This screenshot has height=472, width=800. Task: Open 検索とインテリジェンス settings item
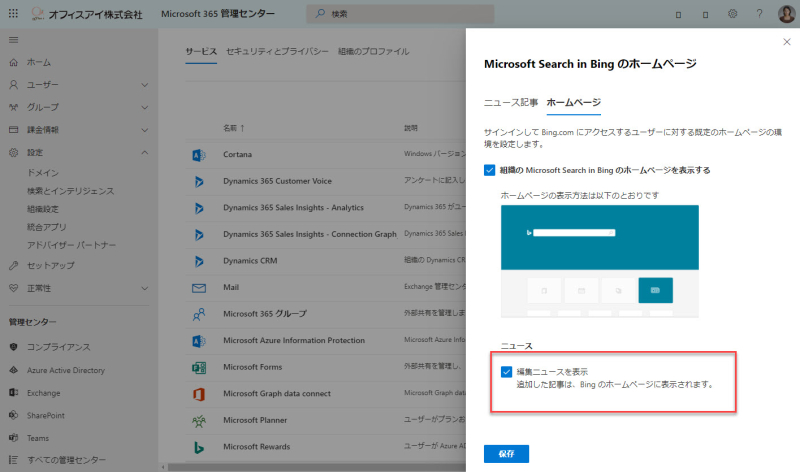[x=70, y=191]
